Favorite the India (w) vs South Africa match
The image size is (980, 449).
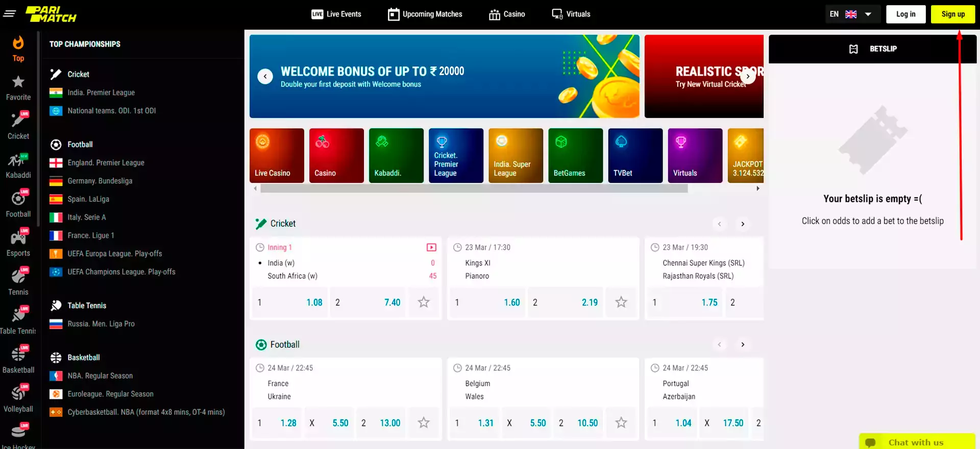(424, 302)
